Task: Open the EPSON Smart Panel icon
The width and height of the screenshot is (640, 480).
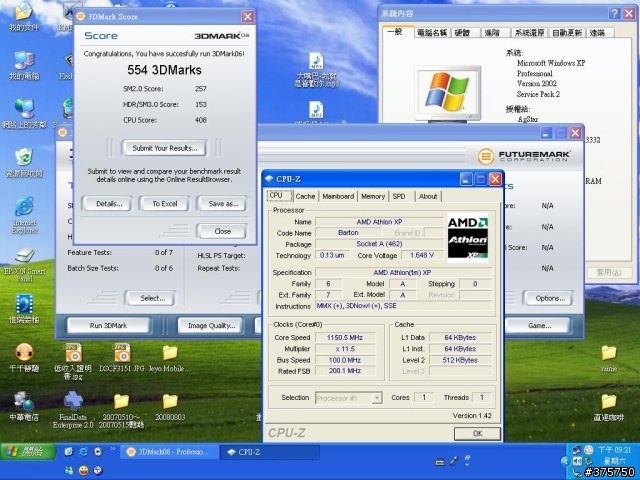Action: tap(24, 264)
